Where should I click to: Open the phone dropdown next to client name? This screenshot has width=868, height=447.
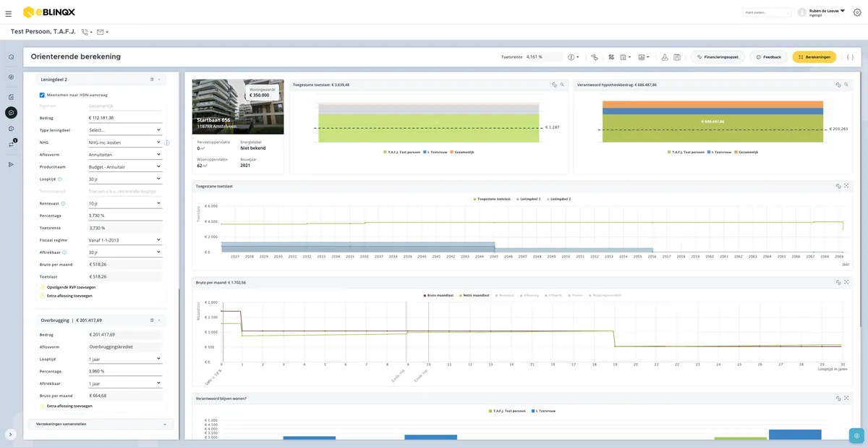tap(87, 32)
